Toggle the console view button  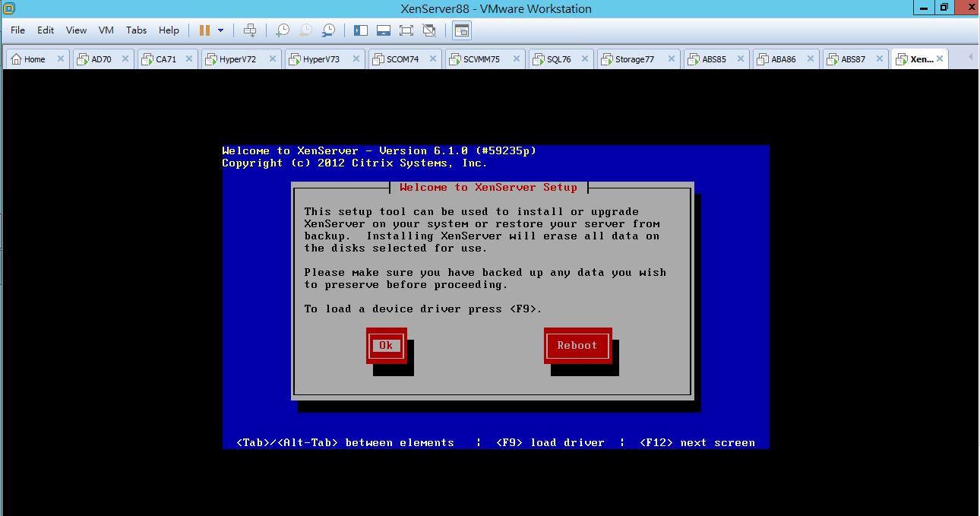pyautogui.click(x=462, y=30)
